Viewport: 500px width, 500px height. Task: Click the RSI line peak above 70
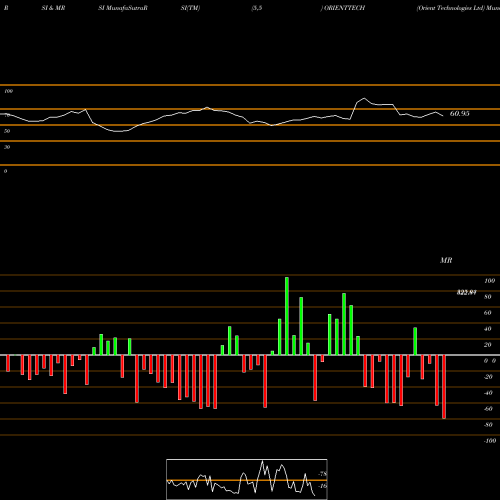(364, 98)
